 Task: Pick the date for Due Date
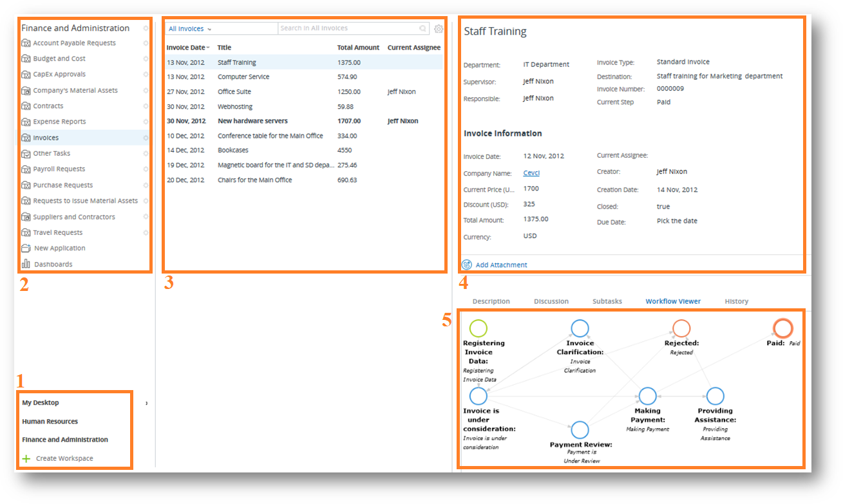click(676, 221)
